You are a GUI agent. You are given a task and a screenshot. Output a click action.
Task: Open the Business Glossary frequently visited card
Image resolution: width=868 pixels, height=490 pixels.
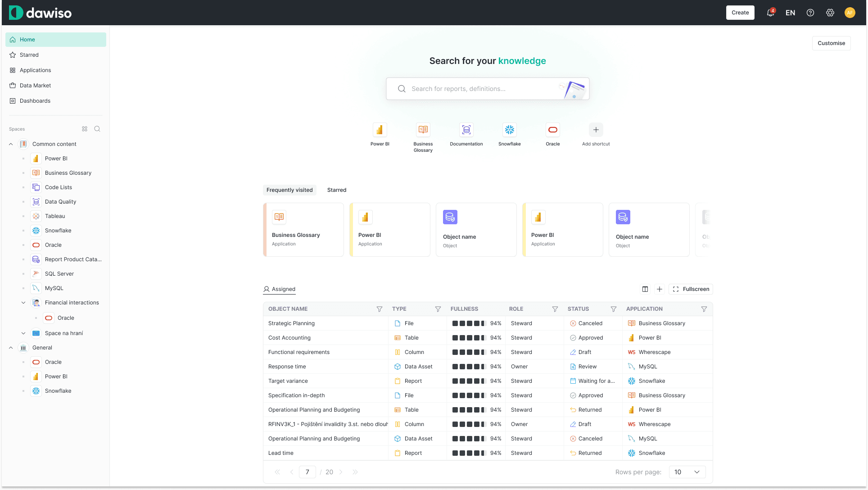pyautogui.click(x=303, y=230)
